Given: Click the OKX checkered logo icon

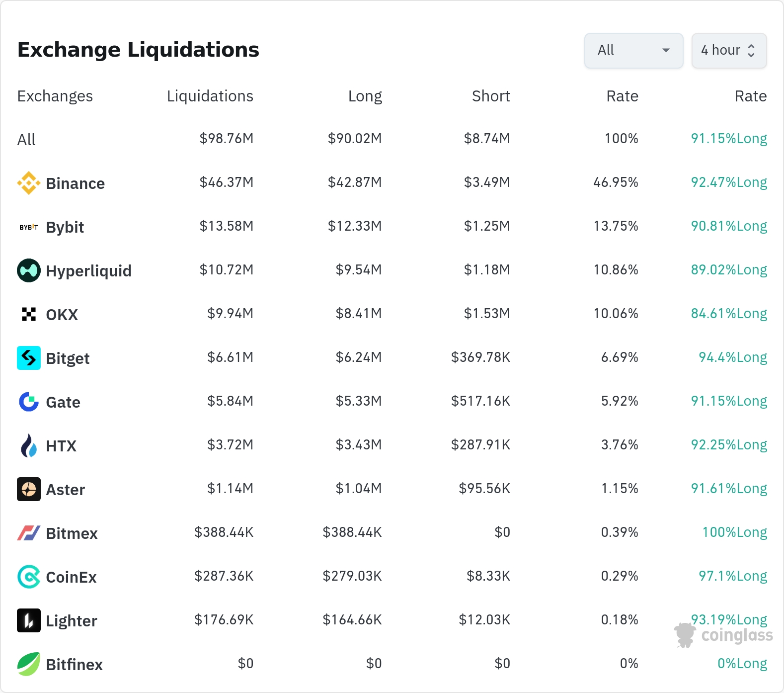Looking at the screenshot, I should [x=29, y=314].
